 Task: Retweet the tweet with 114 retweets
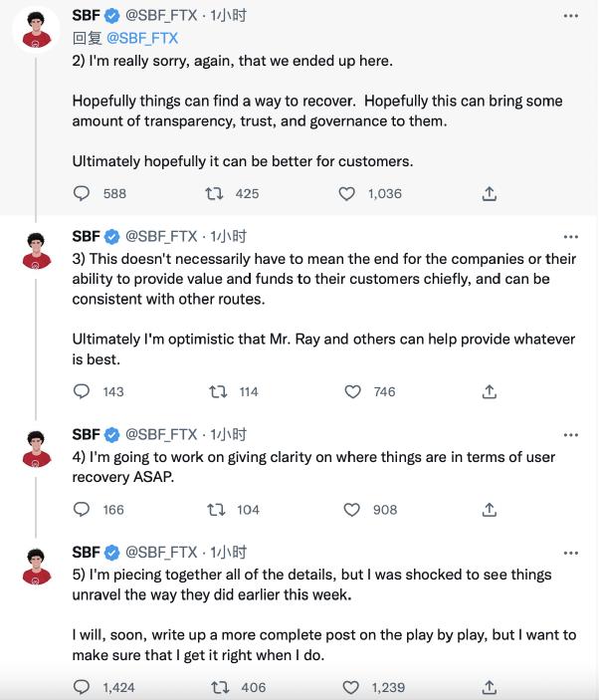(216, 391)
